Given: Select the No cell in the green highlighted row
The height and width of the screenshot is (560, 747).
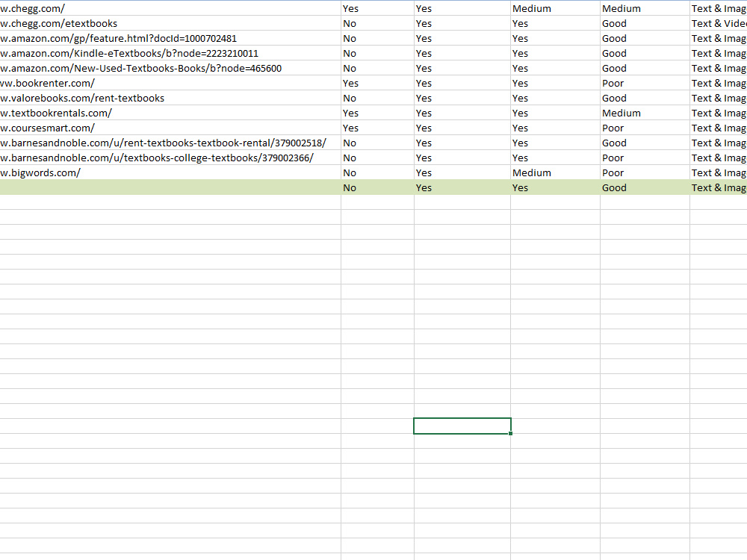Looking at the screenshot, I should coord(377,187).
